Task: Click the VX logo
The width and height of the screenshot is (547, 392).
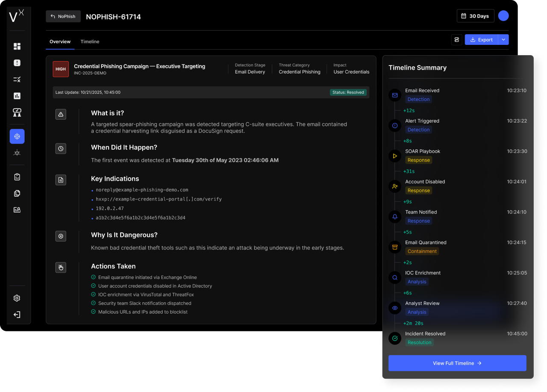Action: click(x=17, y=16)
